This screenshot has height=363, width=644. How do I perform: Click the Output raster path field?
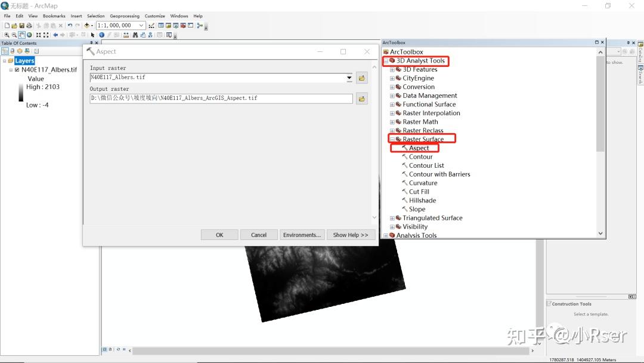pos(221,99)
